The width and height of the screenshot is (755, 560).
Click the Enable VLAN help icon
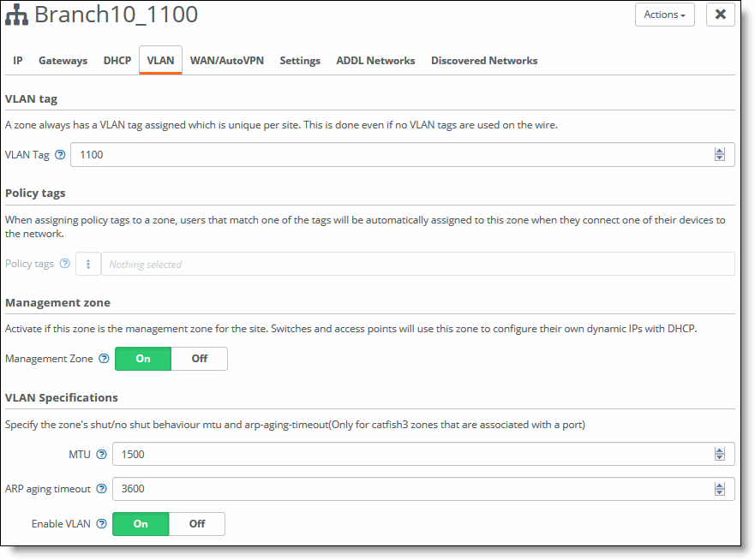(x=101, y=524)
